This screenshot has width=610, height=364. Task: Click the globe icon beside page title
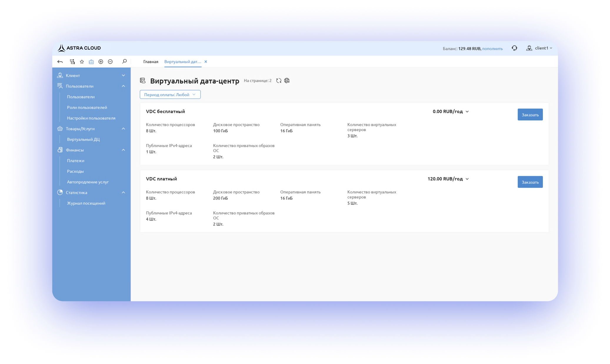click(287, 81)
